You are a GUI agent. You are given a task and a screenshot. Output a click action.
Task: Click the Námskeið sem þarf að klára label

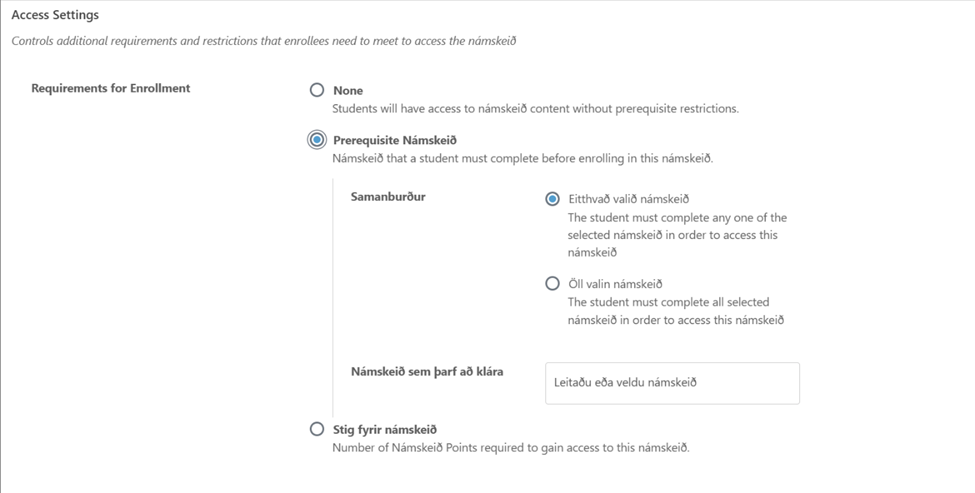click(x=427, y=371)
